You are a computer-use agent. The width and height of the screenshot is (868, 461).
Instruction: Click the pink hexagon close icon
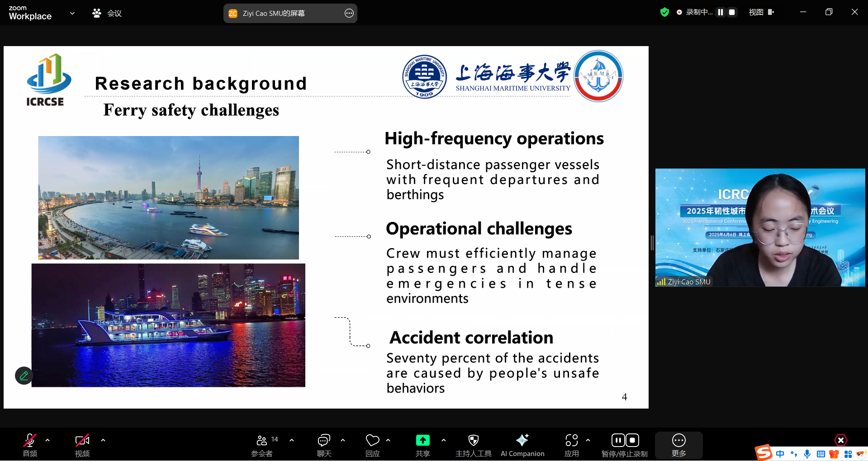840,440
